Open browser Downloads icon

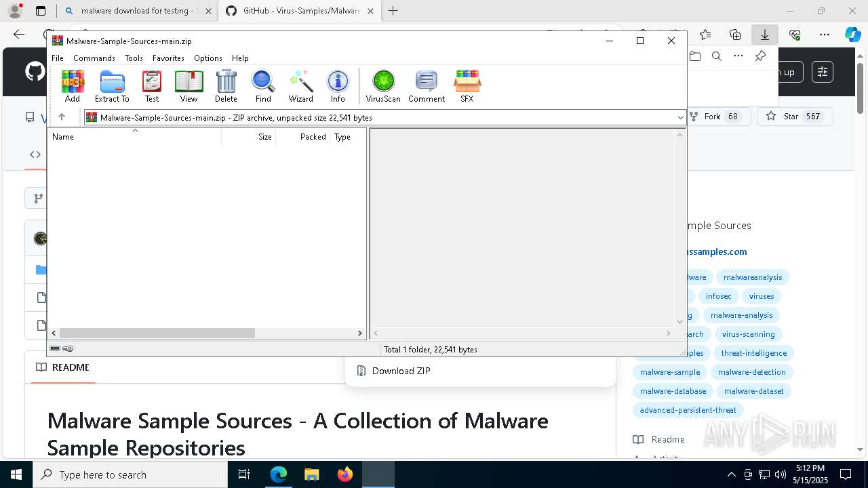click(x=765, y=35)
